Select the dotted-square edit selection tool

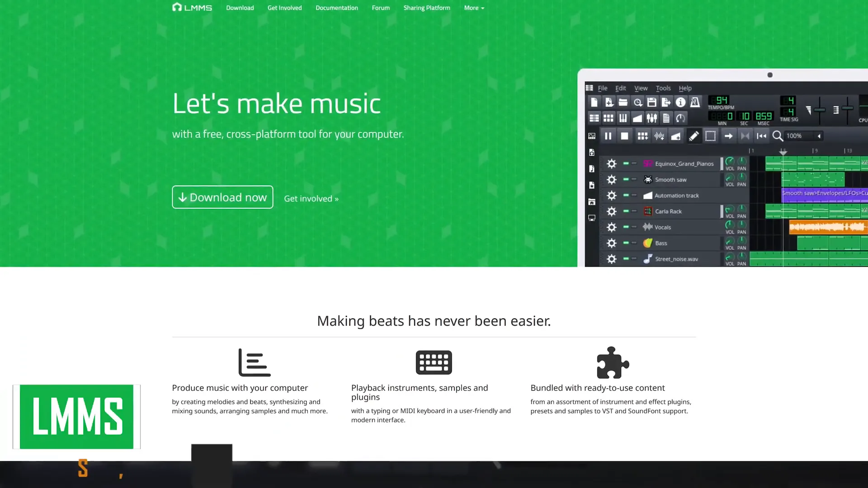click(710, 136)
